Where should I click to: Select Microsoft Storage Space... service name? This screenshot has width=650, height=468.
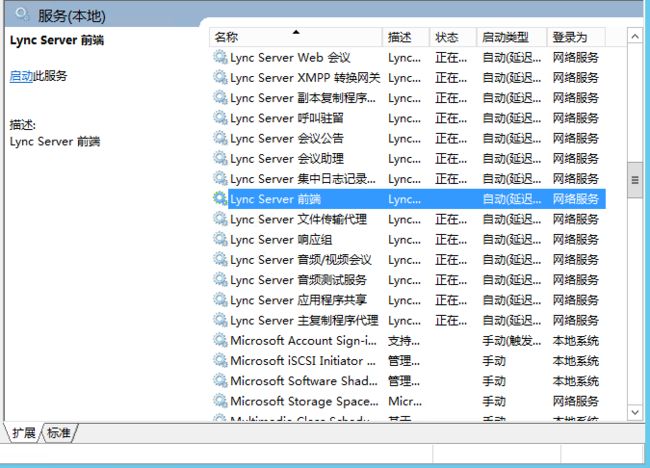tap(304, 401)
